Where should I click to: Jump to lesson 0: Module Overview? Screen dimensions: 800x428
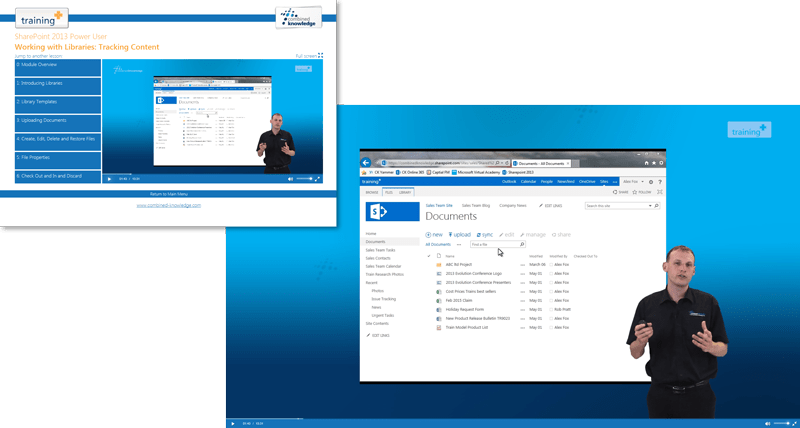58,67
